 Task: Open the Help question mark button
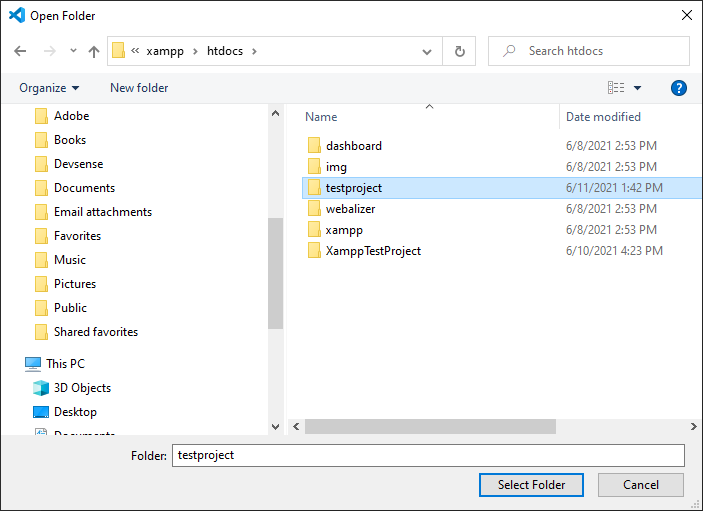(x=678, y=88)
